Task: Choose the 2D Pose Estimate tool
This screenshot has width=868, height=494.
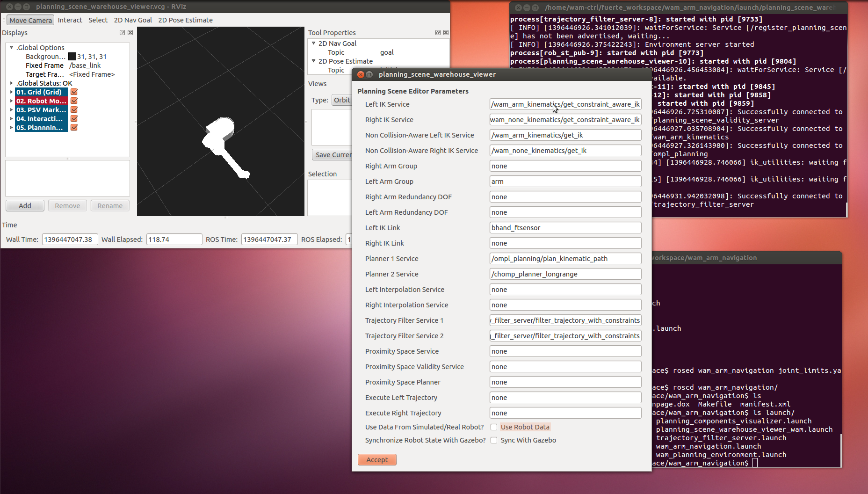Action: click(185, 20)
